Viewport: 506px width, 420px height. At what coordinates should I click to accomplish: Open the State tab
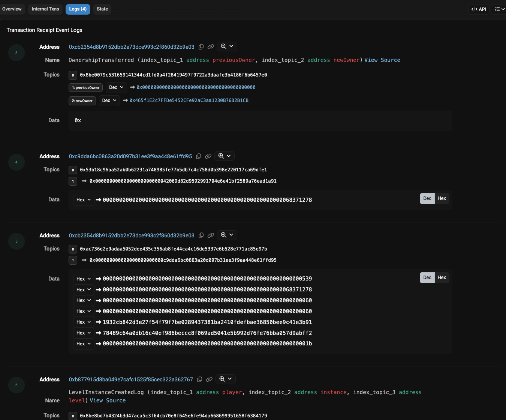pyautogui.click(x=102, y=9)
